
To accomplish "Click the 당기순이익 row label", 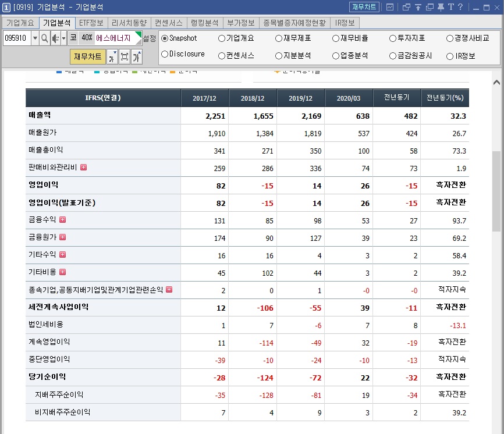I will 47,376.
